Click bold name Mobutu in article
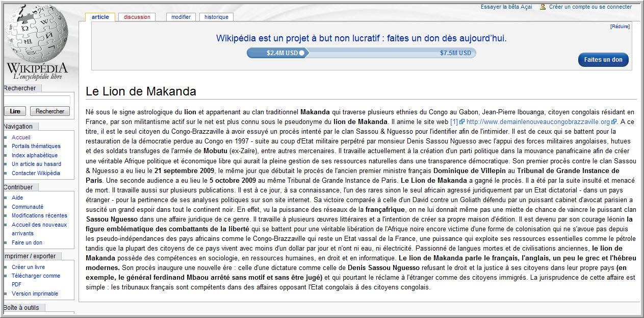Image resolution: width=644 pixels, height=318 pixels. tap(215, 151)
